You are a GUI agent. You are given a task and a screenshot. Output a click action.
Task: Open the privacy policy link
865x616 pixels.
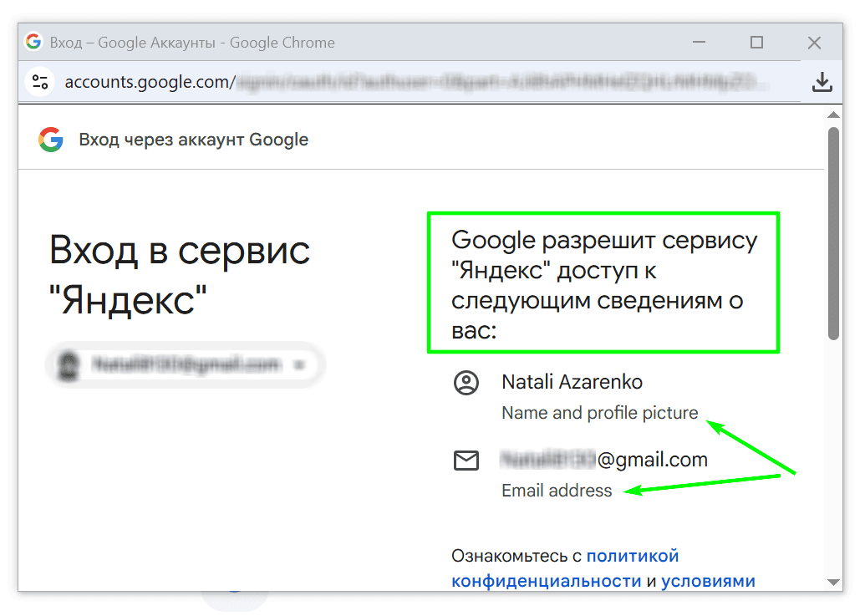click(x=632, y=556)
